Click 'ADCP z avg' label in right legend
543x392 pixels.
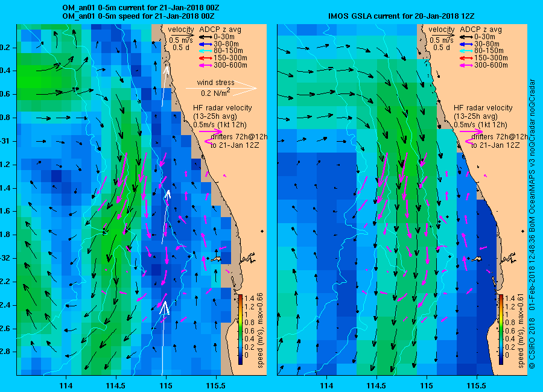click(481, 30)
